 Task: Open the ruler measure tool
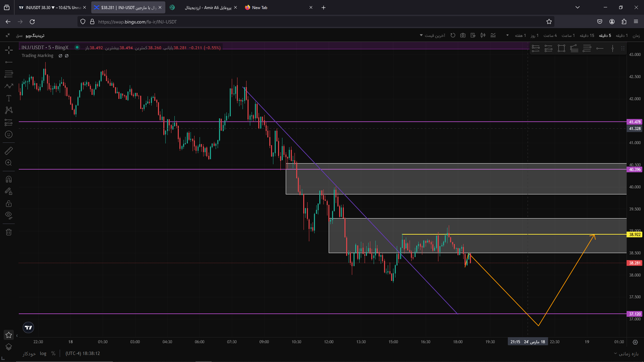(x=9, y=151)
